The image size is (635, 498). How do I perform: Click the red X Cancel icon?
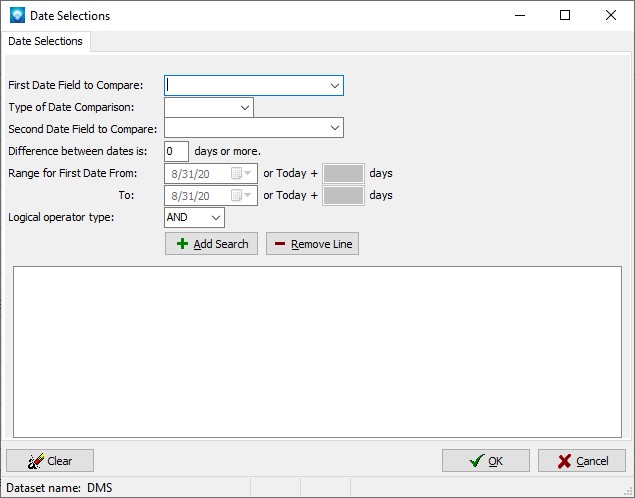[565, 461]
